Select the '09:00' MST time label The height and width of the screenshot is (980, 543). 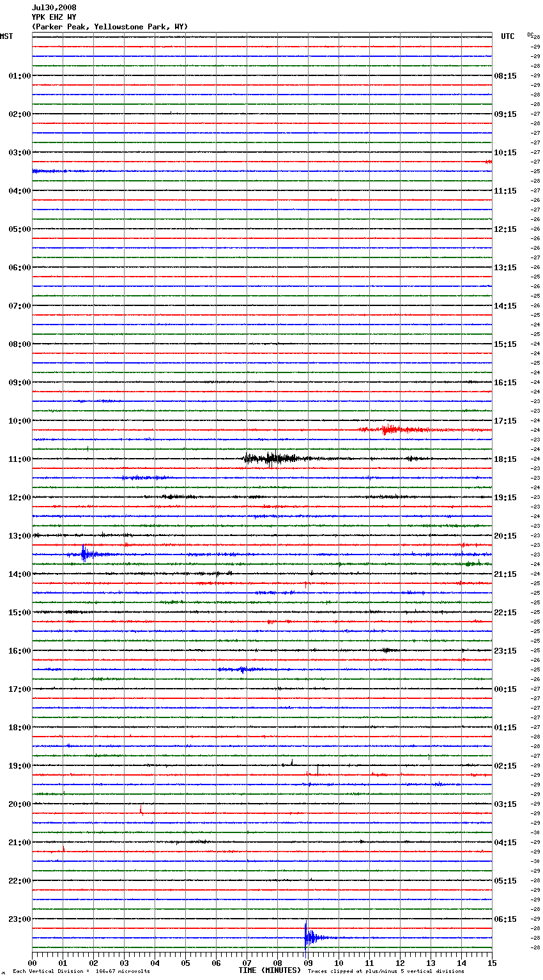point(20,383)
